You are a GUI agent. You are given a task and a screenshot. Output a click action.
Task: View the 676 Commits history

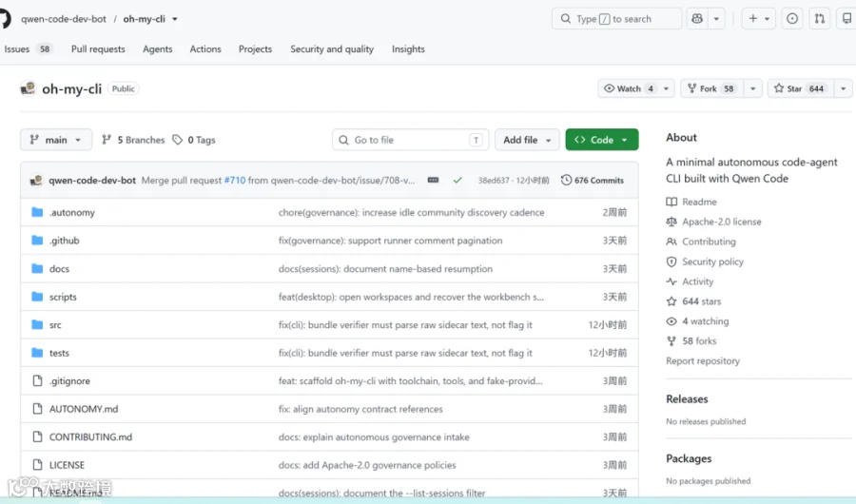pos(593,180)
